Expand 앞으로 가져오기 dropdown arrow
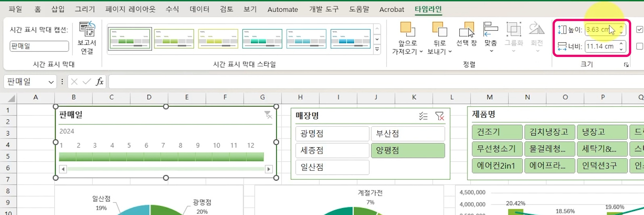Image resolution: width=644 pixels, height=215 pixels. coord(421,52)
